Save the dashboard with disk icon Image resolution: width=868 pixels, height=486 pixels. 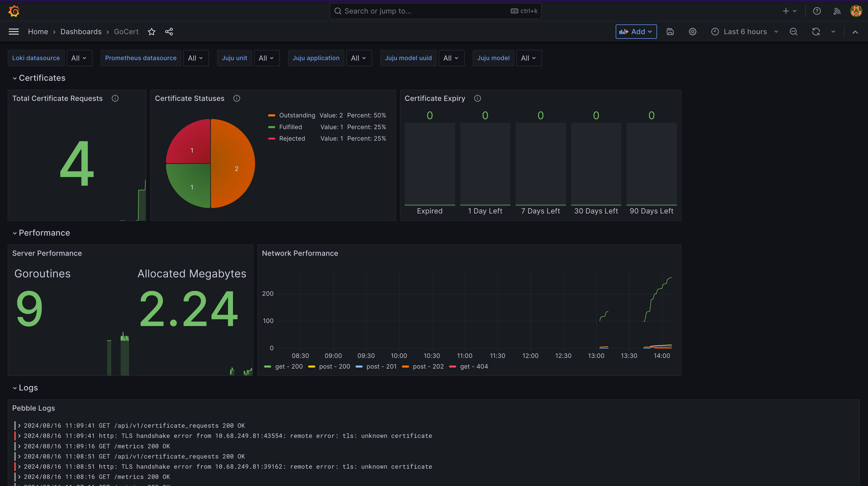click(670, 32)
